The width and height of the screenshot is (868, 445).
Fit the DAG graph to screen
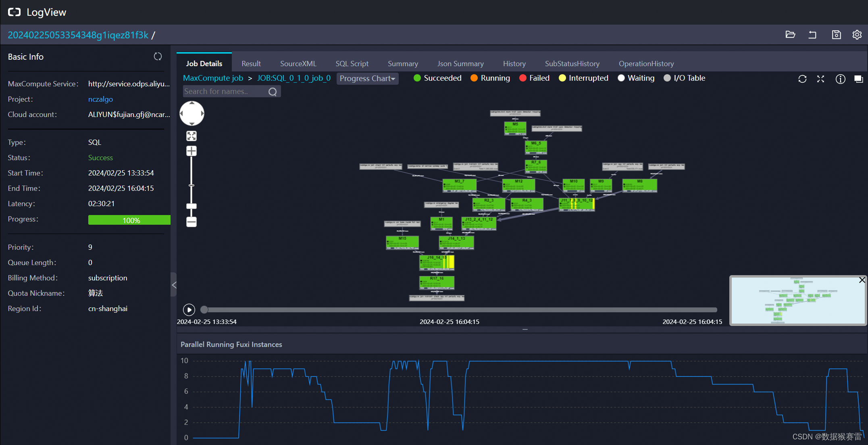(x=191, y=136)
